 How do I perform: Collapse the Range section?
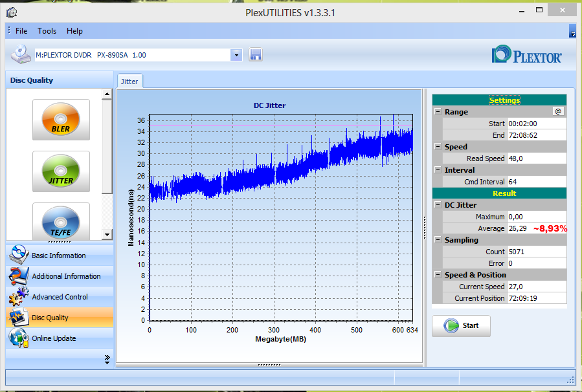(x=438, y=112)
